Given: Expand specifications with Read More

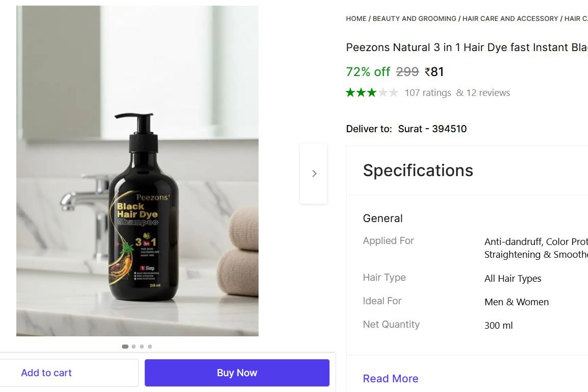Looking at the screenshot, I should (390, 378).
